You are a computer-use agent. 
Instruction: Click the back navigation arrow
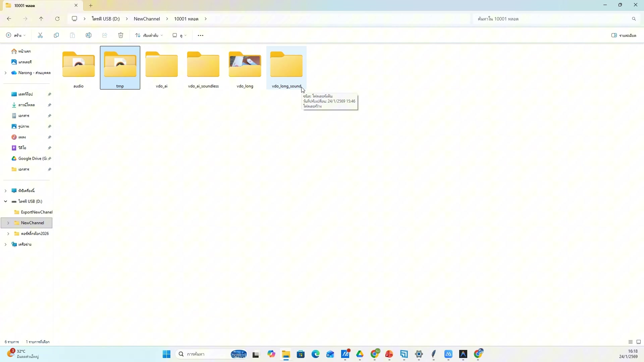click(x=9, y=19)
